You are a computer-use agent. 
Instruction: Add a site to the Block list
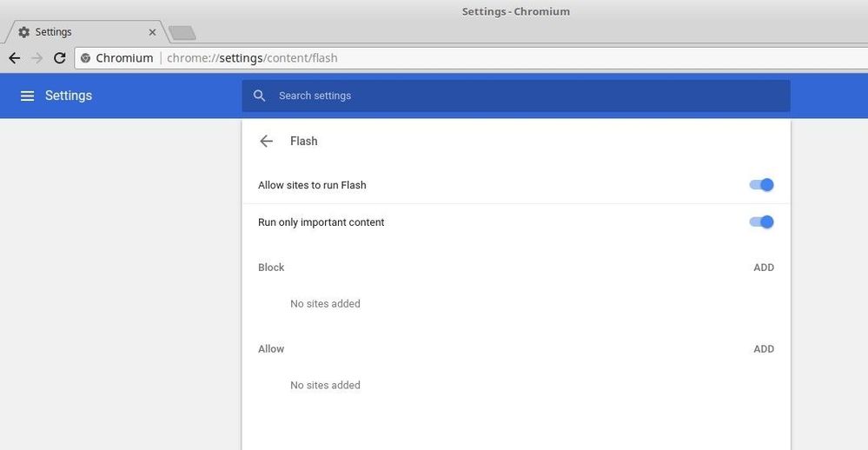(x=764, y=268)
